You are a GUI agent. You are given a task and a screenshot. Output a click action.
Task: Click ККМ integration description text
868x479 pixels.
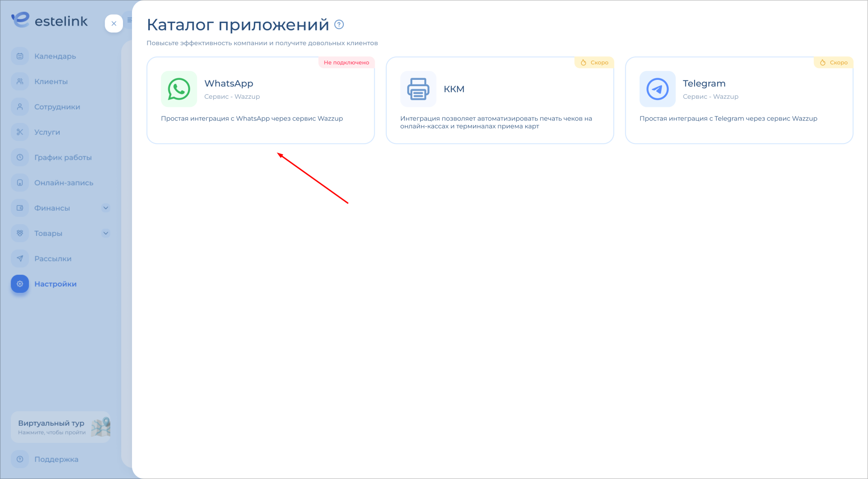496,123
